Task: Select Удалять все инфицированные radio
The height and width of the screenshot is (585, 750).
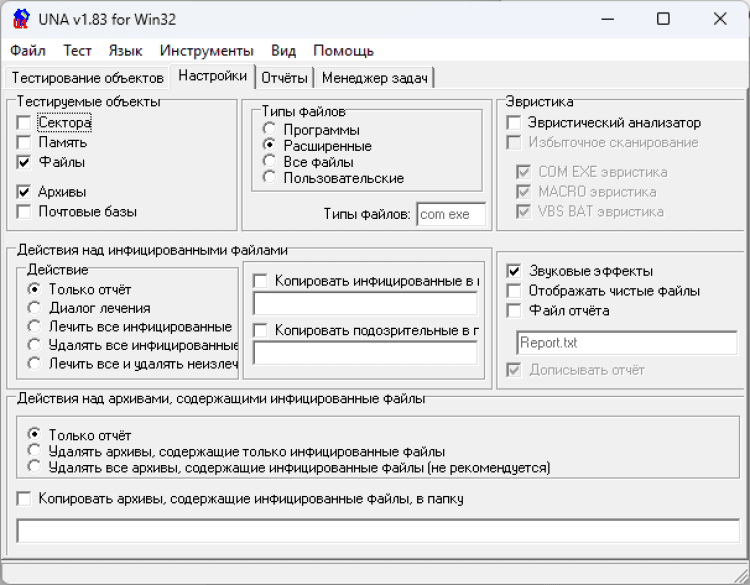Action: pos(34,344)
